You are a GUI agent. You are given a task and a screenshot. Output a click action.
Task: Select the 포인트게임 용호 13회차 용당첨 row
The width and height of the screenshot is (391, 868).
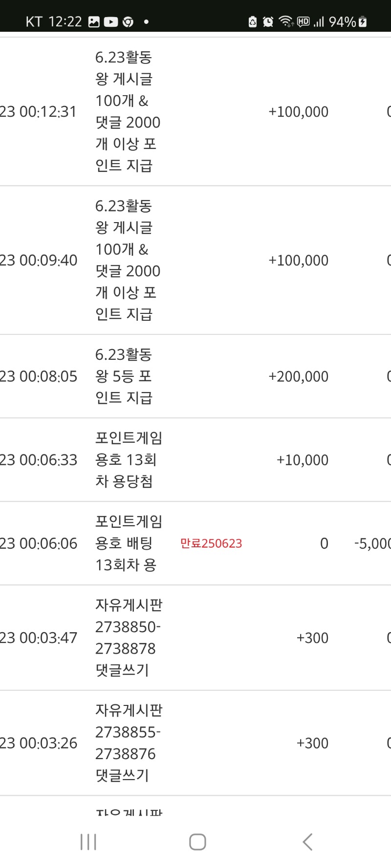[x=195, y=460]
